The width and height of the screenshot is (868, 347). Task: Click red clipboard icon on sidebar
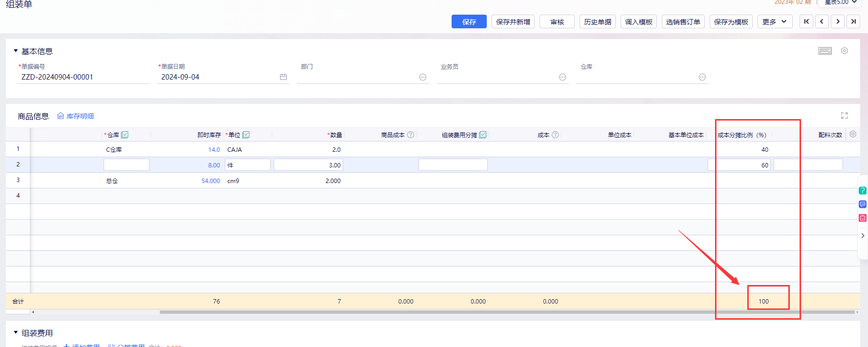pos(863,218)
